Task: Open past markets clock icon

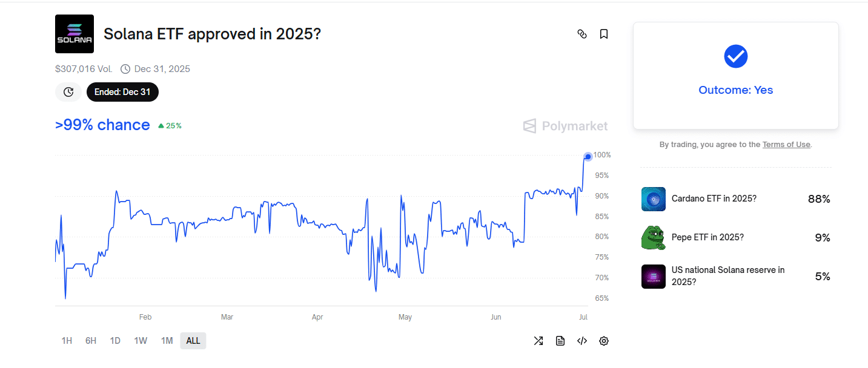Action: (68, 92)
